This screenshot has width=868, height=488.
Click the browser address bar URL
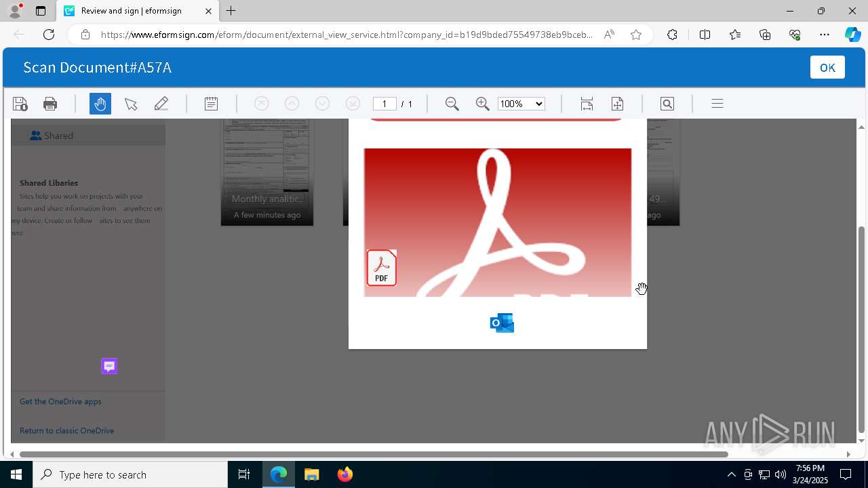point(347,35)
